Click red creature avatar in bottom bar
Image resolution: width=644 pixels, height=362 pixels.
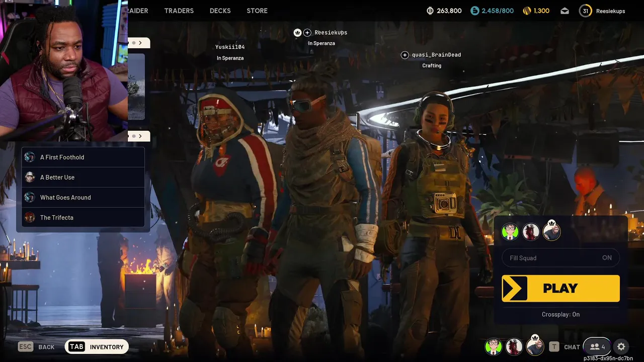pyautogui.click(x=514, y=346)
